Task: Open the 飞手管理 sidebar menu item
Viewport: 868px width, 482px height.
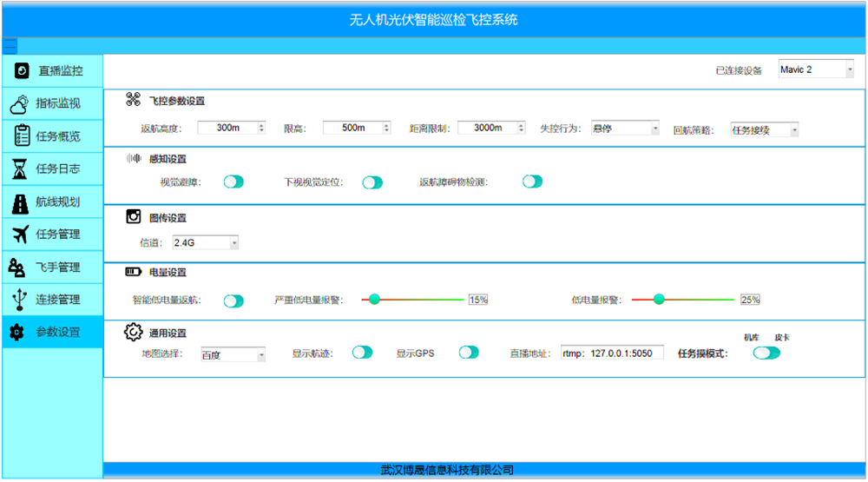Action: (x=52, y=267)
